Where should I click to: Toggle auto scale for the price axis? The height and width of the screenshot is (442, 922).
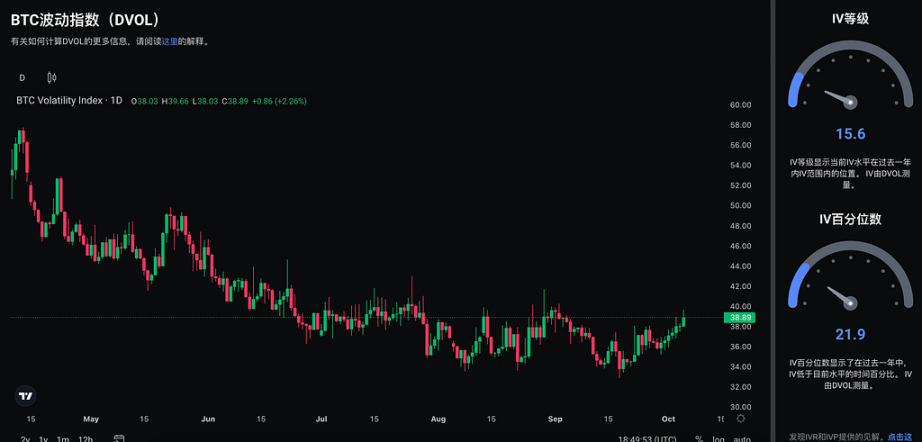[741, 439]
